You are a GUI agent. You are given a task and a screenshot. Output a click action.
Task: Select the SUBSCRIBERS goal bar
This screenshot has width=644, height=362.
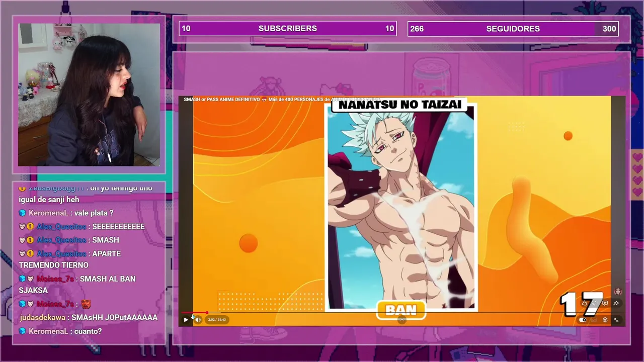(x=288, y=29)
